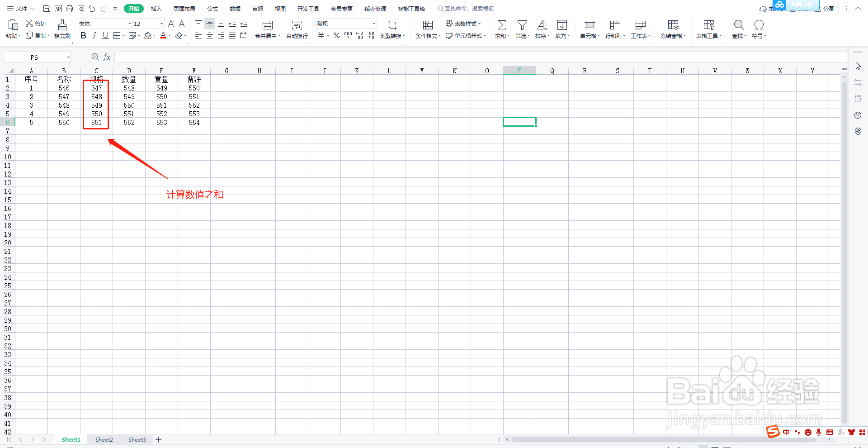Click search box 查找命令、搜索模板
868x448 pixels.
tap(466, 9)
